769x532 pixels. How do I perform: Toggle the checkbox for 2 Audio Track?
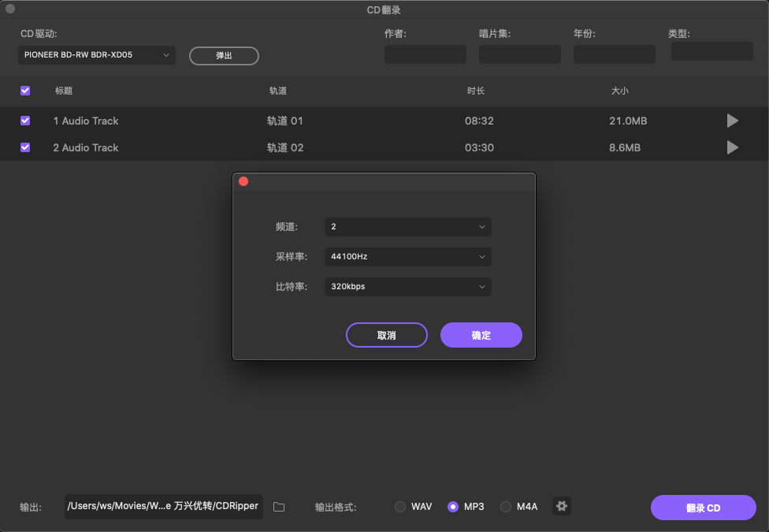pyautogui.click(x=25, y=147)
